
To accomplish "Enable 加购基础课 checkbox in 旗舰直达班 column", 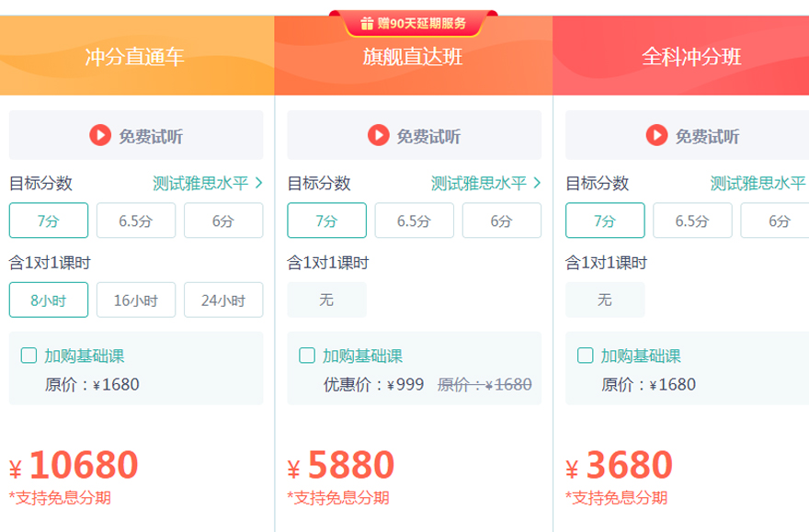I will pos(306,357).
